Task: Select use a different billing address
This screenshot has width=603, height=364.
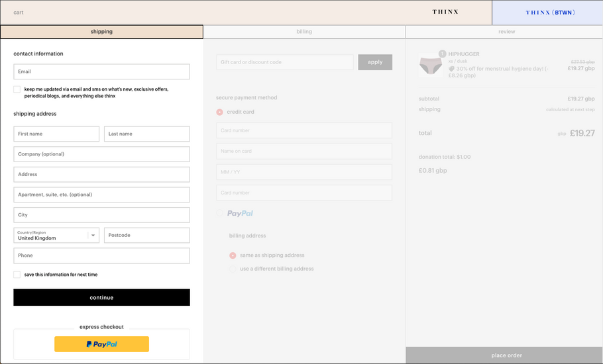Action: pyautogui.click(x=233, y=269)
